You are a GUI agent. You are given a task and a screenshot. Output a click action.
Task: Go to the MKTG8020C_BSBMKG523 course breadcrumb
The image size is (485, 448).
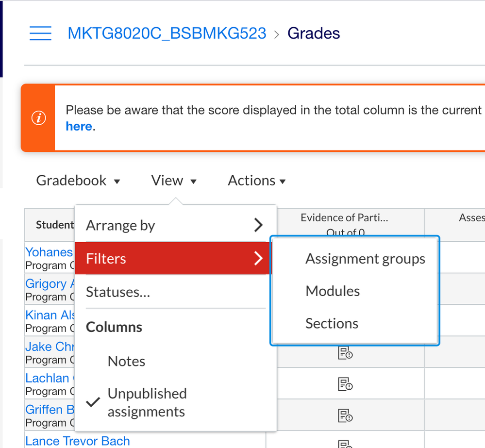click(x=167, y=33)
